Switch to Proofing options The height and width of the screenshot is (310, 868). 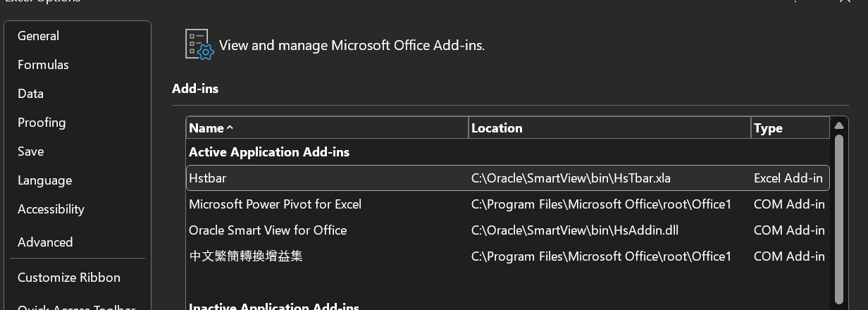point(42,123)
